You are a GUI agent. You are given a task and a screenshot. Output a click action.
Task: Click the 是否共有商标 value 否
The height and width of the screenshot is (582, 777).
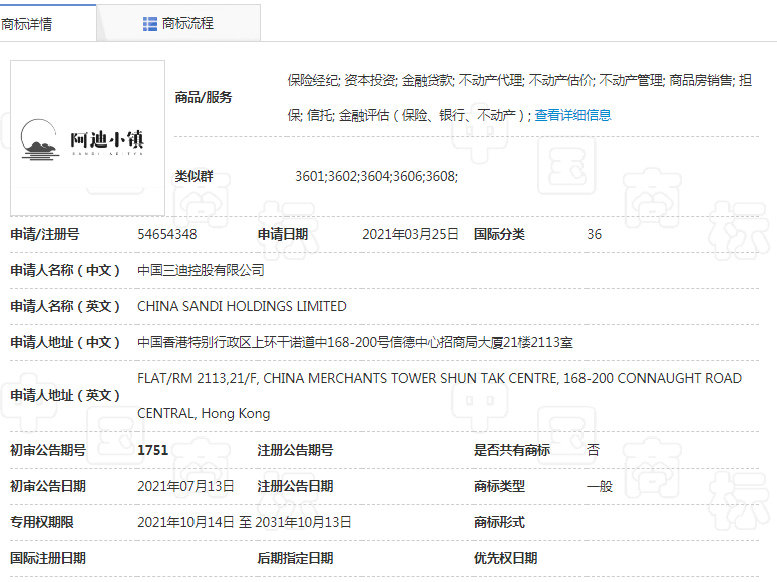point(594,450)
